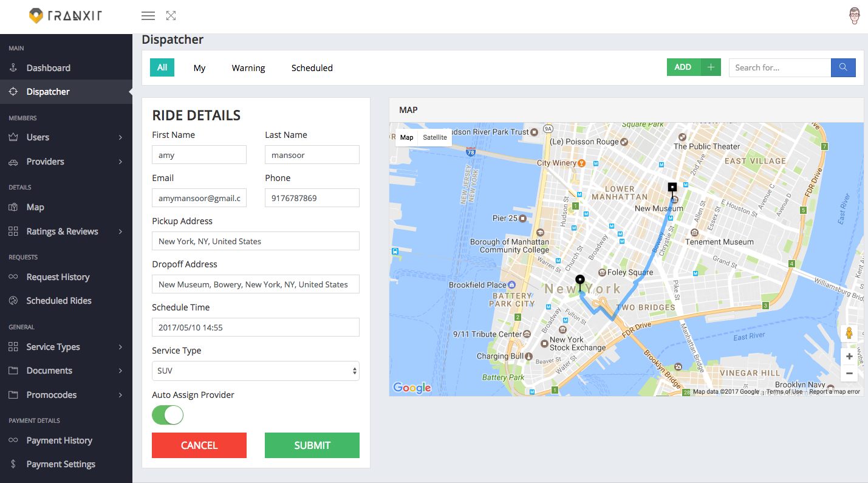Click the Providers car icon
This screenshot has height=483, width=868.
[x=13, y=162]
